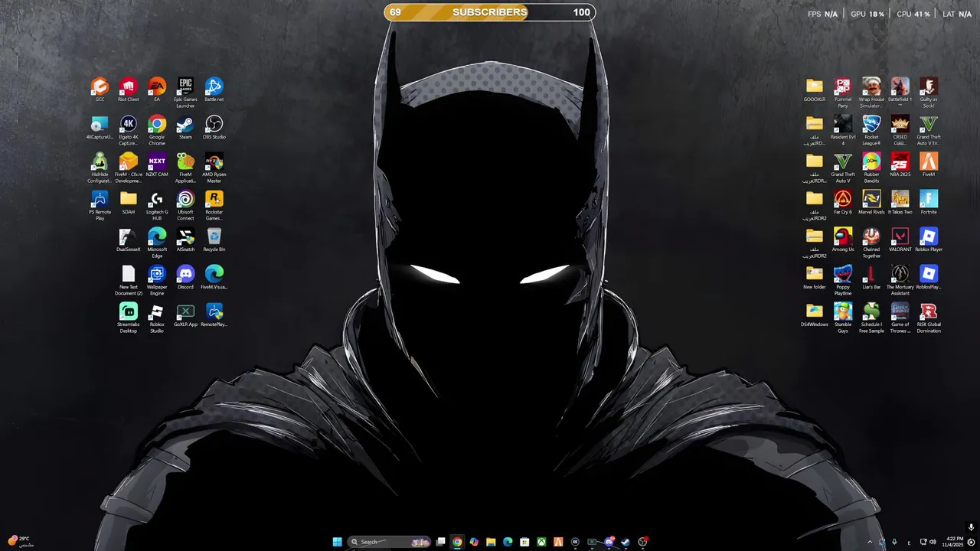Open the AISnatch desktop shortcut
The image size is (980, 551).
coord(185,240)
